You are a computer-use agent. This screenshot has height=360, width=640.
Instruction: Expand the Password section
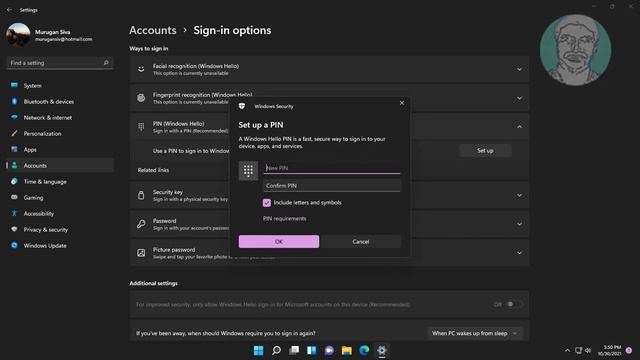pyautogui.click(x=519, y=224)
